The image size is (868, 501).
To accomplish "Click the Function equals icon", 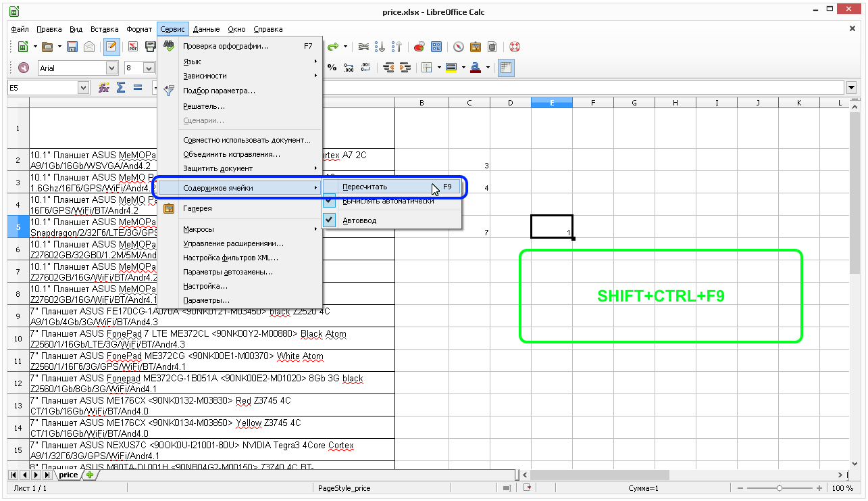I will [138, 87].
